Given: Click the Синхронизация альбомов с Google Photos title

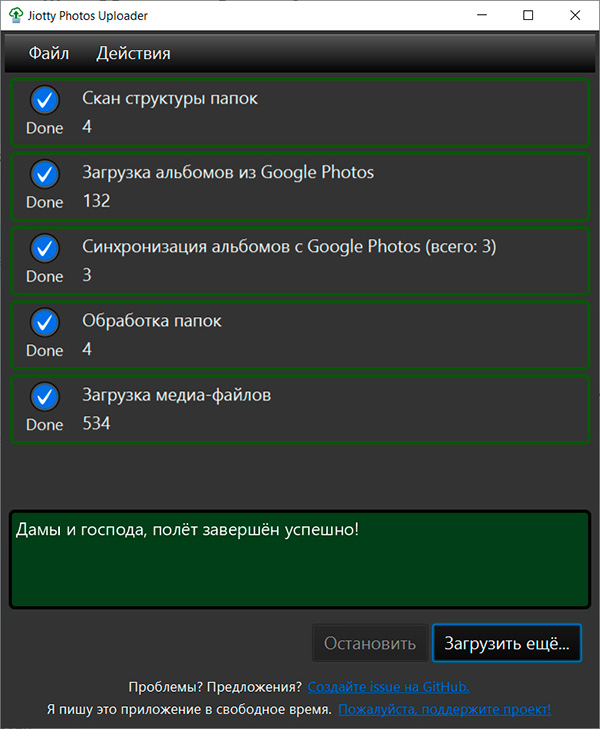Looking at the screenshot, I should tap(289, 247).
